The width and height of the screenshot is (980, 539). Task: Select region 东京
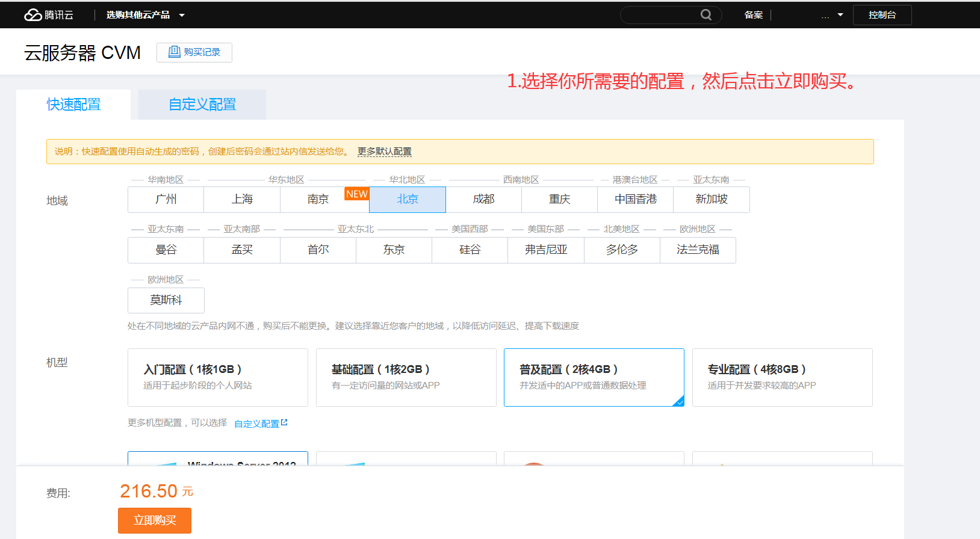click(394, 250)
